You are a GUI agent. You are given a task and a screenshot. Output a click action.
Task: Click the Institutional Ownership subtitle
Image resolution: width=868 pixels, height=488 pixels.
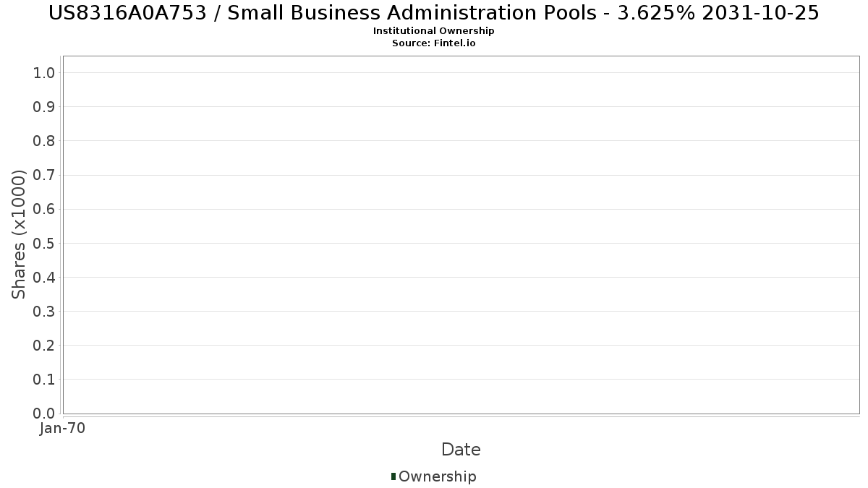pos(433,31)
